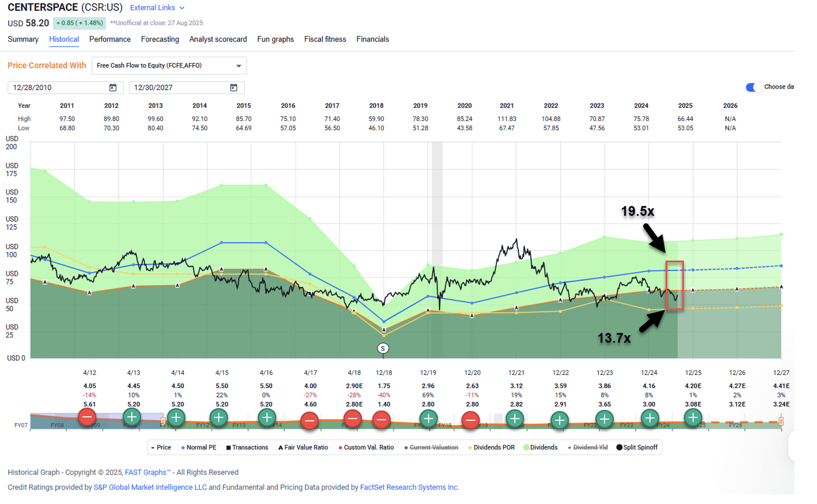Click green plus circle below 12/25
Image resolution: width=817 pixels, height=504 pixels.
693,417
